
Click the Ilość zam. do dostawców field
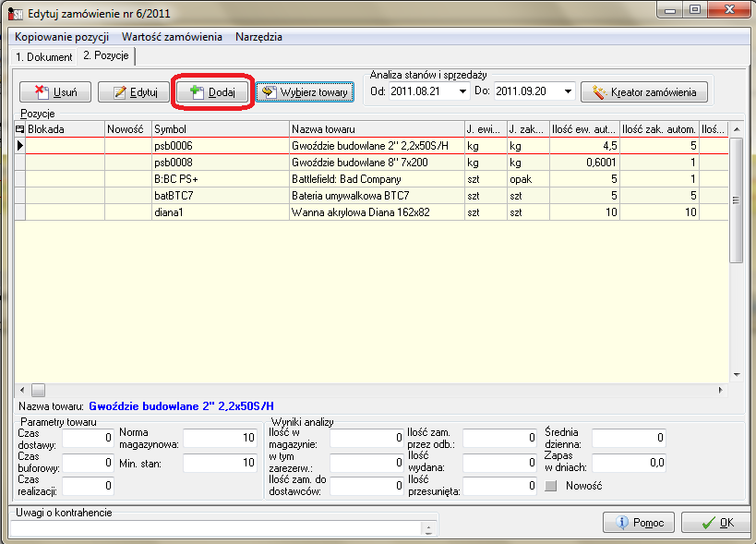click(366, 486)
